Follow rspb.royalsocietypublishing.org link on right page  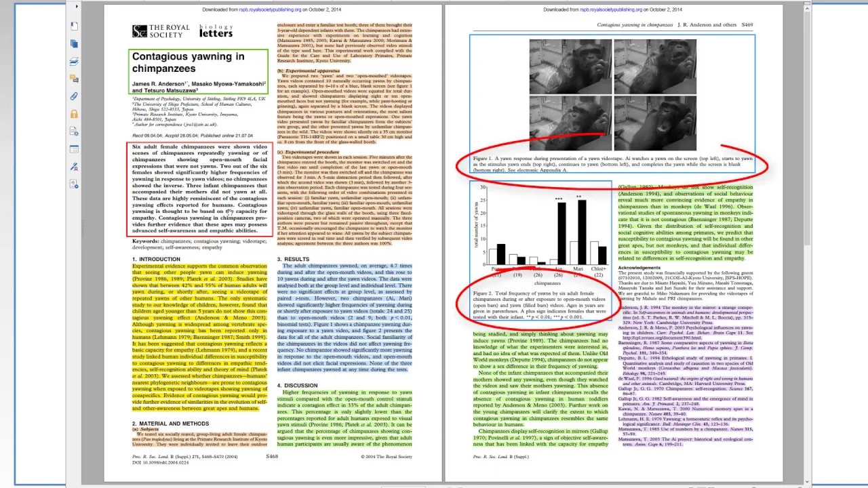(612, 9)
